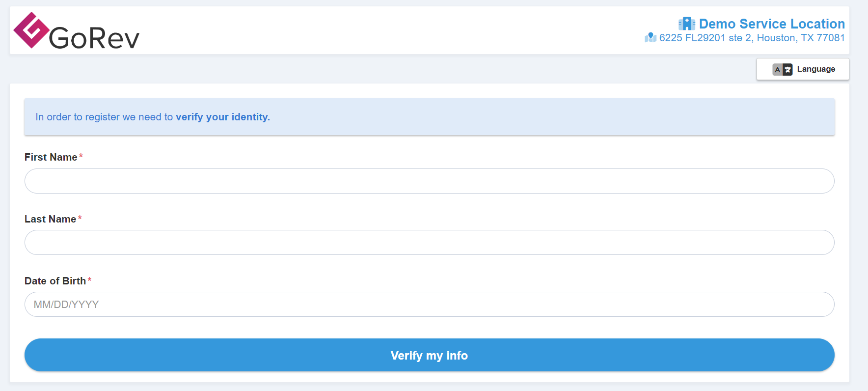Screen dimensions: 868x391
Task: Click the Date of Birth label
Action: pos(55,281)
